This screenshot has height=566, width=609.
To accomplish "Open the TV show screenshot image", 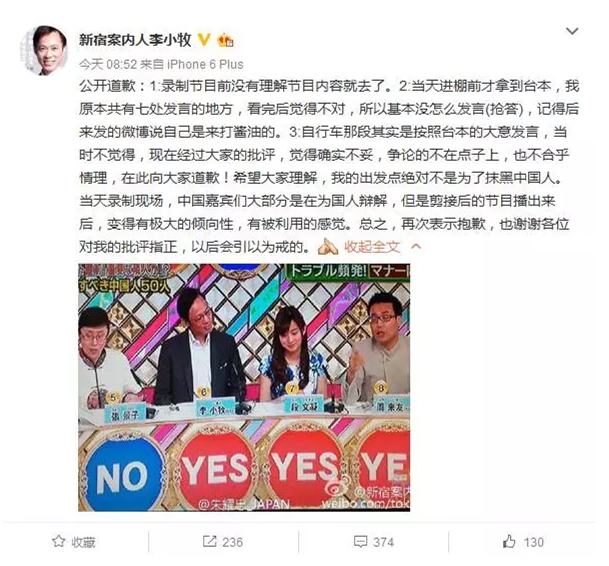I will (244, 387).
